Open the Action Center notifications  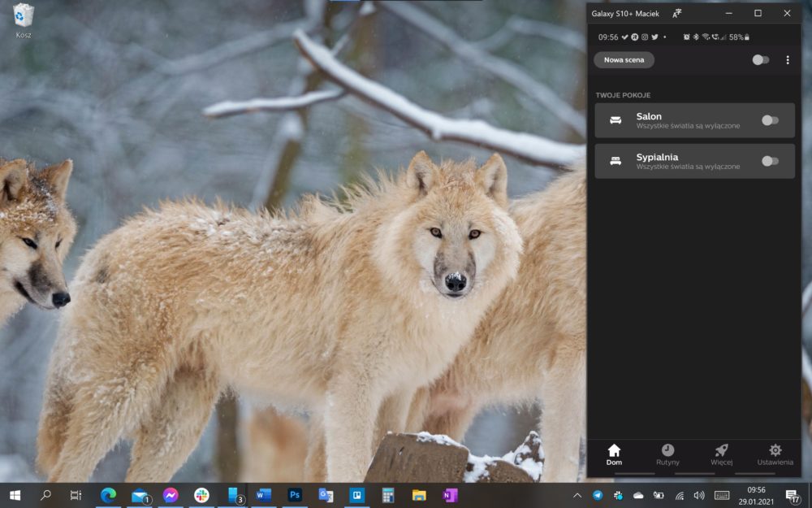(793, 496)
